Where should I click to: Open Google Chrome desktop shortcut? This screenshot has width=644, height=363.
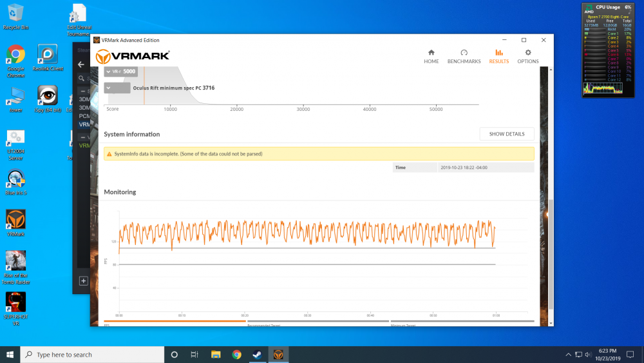(x=15, y=61)
